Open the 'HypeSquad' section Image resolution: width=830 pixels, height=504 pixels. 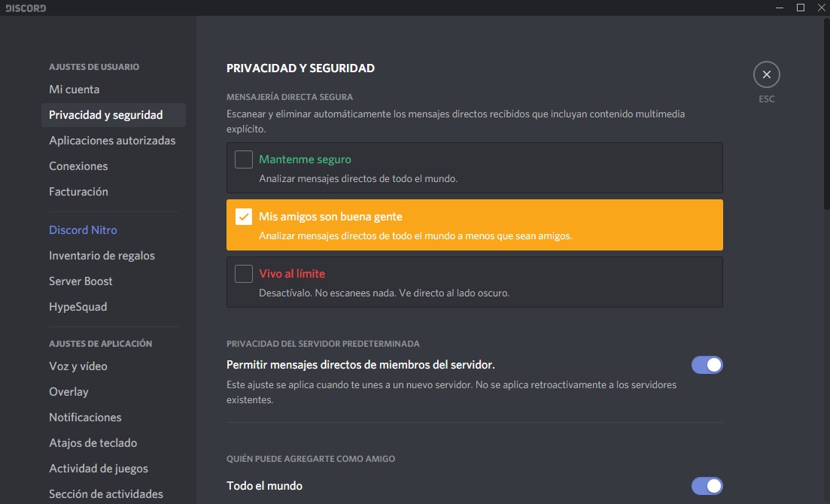(78, 307)
